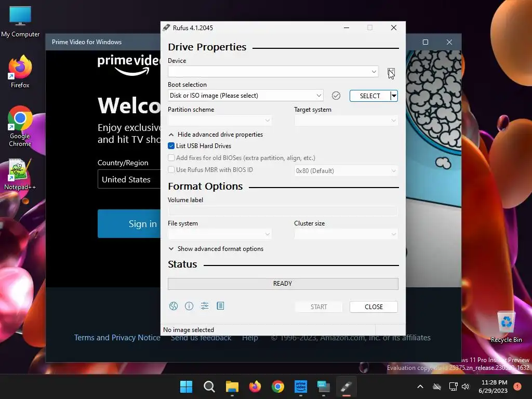Viewport: 532px width, 399px height.
Task: Open the Google Chrome desktop shortcut
Action: point(20,126)
